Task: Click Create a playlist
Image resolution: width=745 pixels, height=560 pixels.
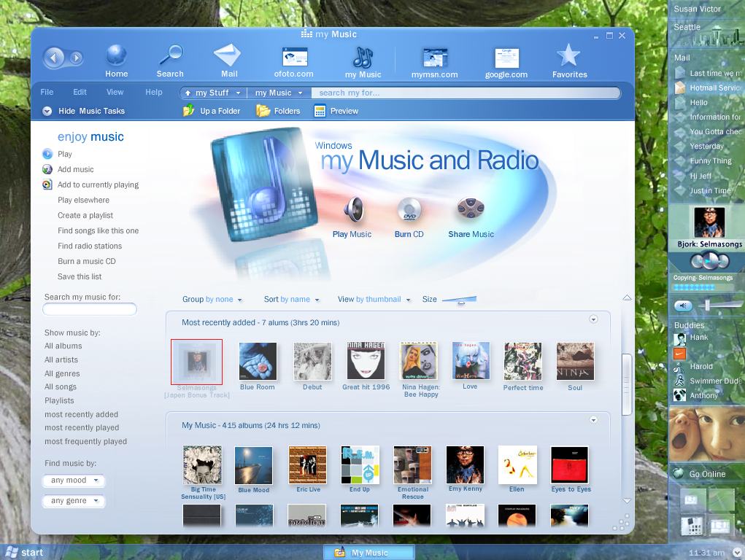Action: 85,215
